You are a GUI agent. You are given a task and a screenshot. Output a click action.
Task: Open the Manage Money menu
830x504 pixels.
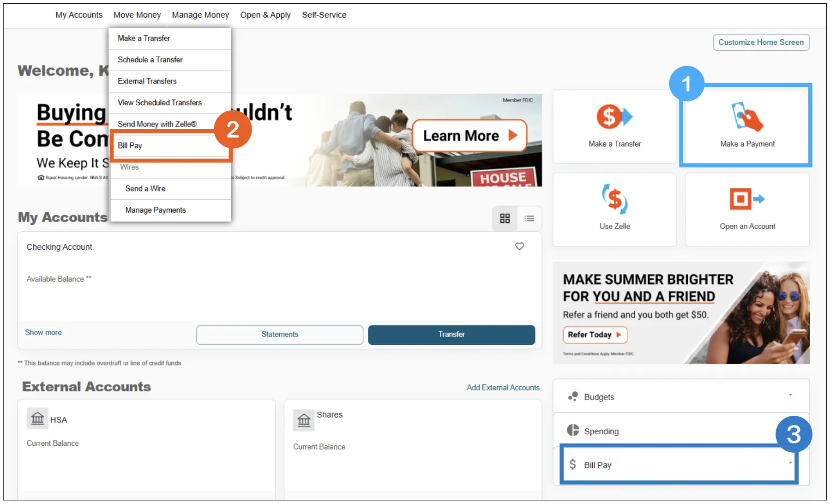tap(200, 14)
